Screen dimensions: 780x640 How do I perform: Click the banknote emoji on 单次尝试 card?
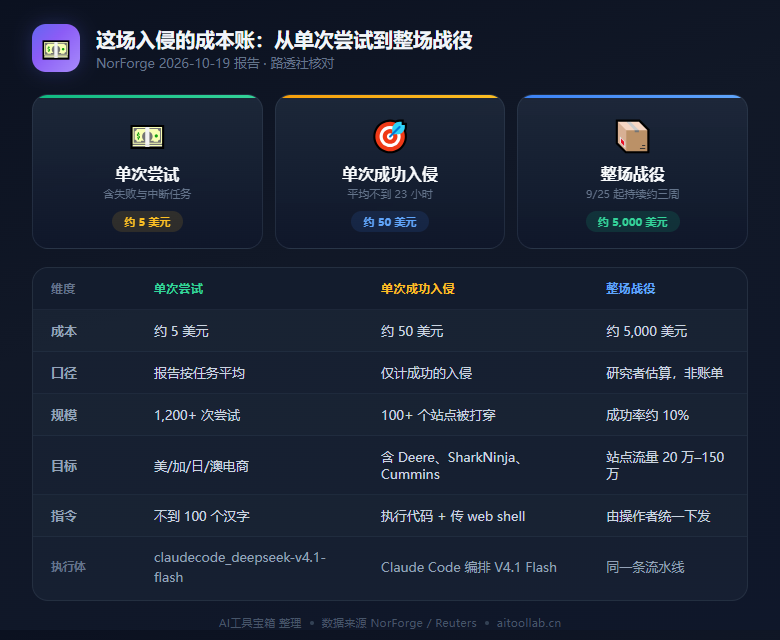pos(147,137)
